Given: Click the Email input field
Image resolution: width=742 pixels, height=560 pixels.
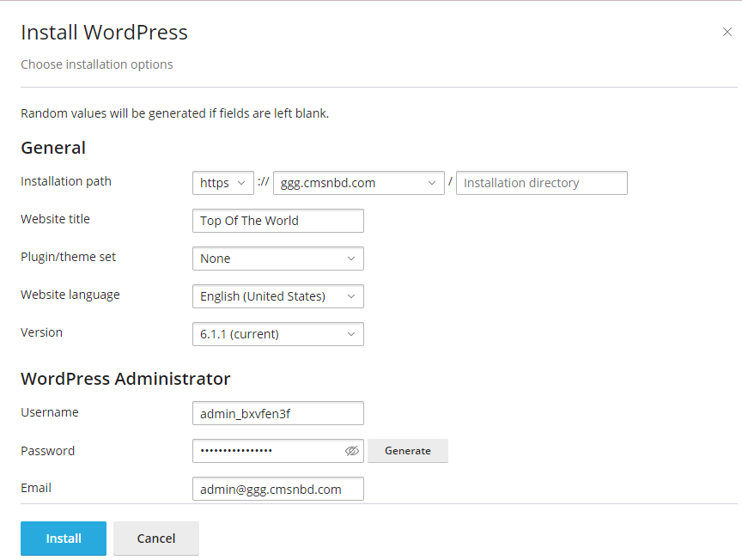Looking at the screenshot, I should (278, 489).
